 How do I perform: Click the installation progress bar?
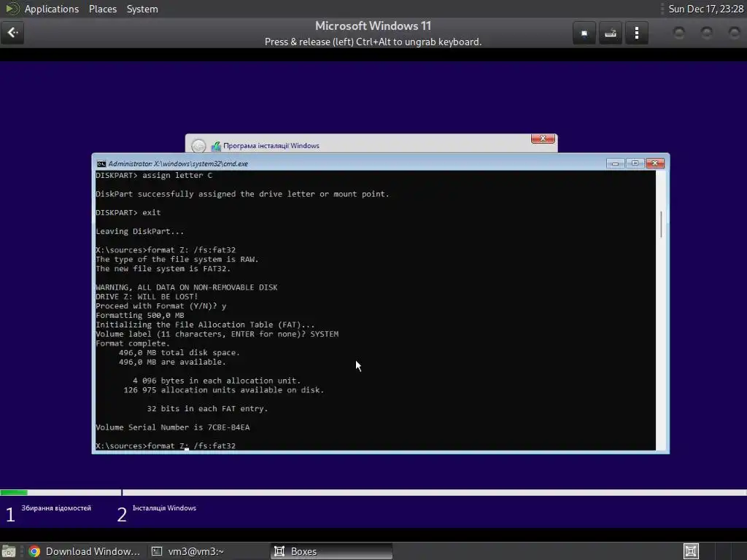tap(373, 492)
